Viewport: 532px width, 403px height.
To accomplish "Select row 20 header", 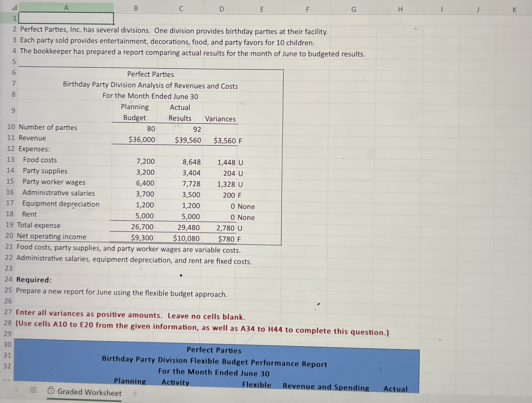I will coord(9,235).
